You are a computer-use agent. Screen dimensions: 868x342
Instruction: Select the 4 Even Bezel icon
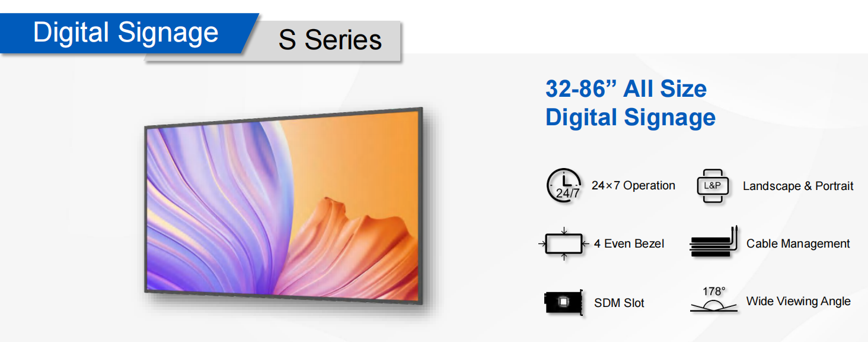[564, 243]
